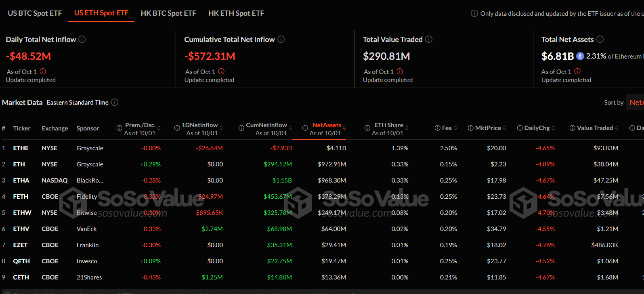Viewport: 644px width, 294px height.
Task: Click the -$48.52M daily inflow value
Action: click(28, 56)
